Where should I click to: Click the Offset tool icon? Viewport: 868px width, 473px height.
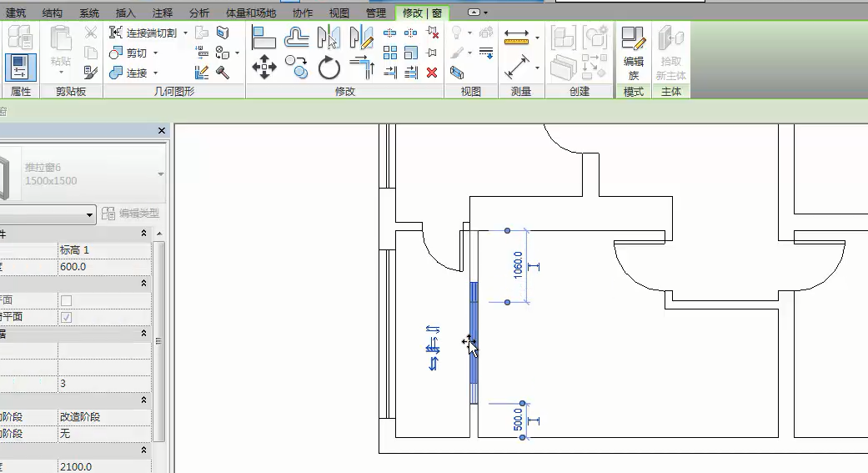tap(297, 38)
